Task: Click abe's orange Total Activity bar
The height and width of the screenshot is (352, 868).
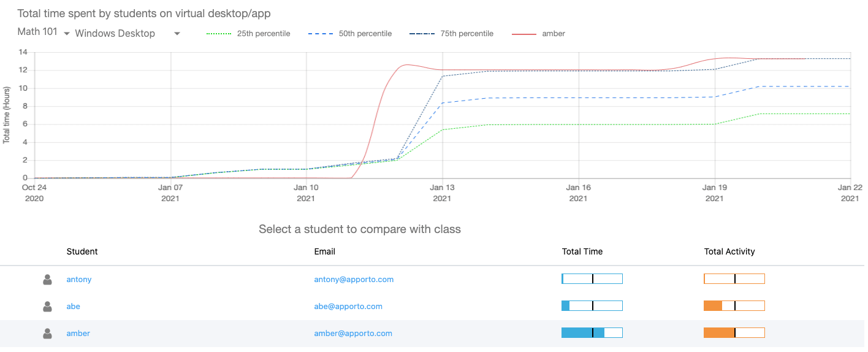Action: click(x=734, y=306)
